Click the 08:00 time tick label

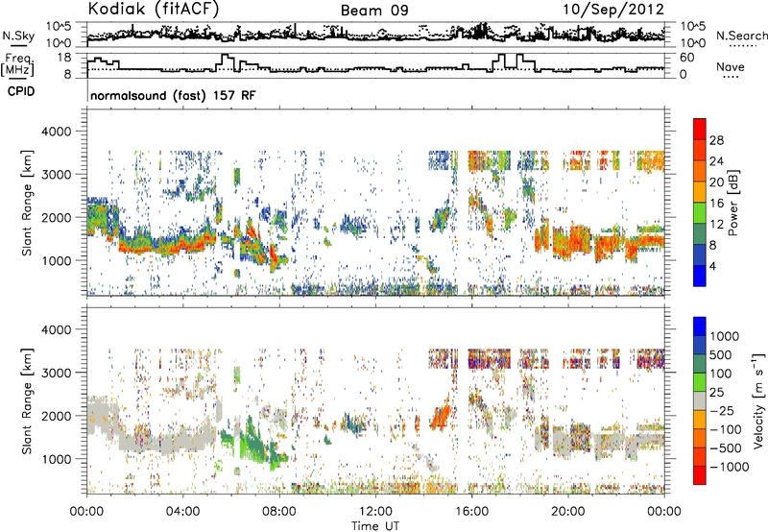coord(279,512)
